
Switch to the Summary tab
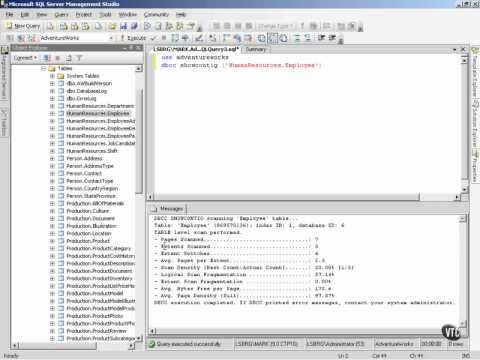pos(256,50)
